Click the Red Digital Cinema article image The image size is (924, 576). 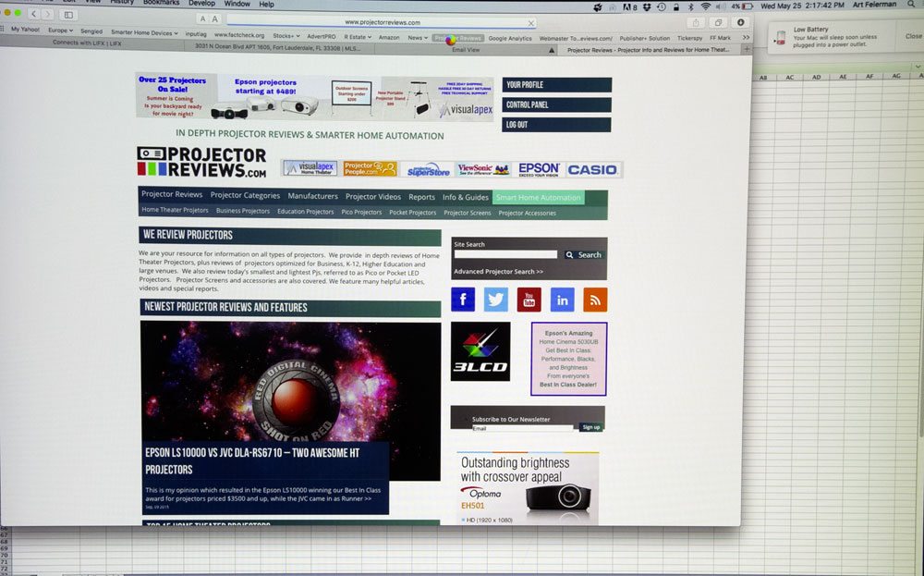290,401
